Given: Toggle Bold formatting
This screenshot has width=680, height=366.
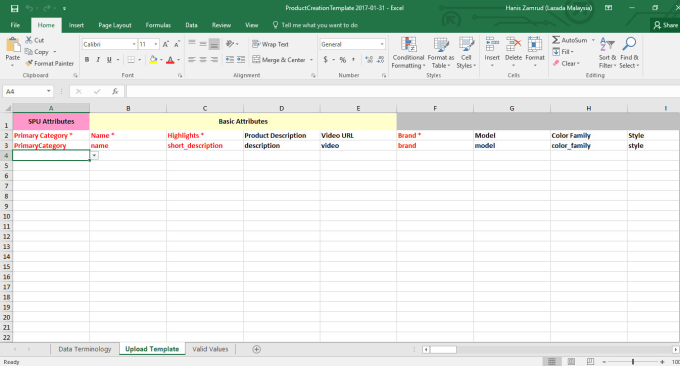Looking at the screenshot, I should click(87, 60).
